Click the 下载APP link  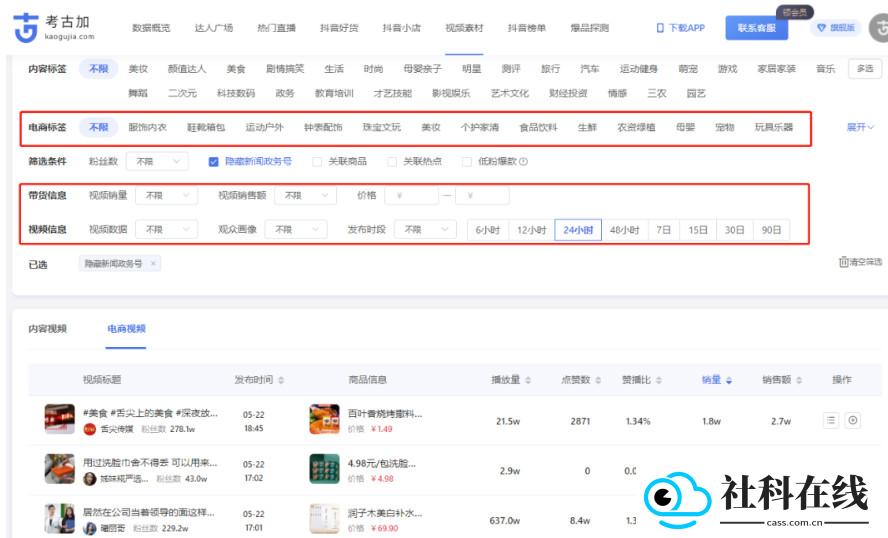(x=686, y=28)
